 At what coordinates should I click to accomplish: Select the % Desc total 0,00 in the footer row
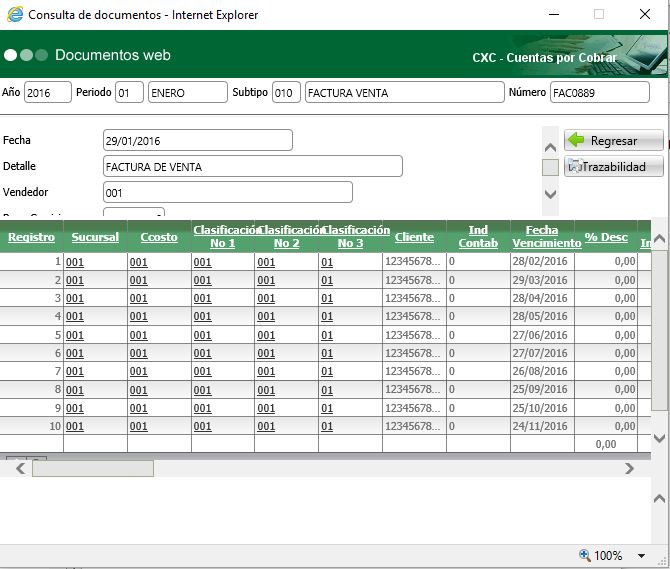[x=606, y=444]
